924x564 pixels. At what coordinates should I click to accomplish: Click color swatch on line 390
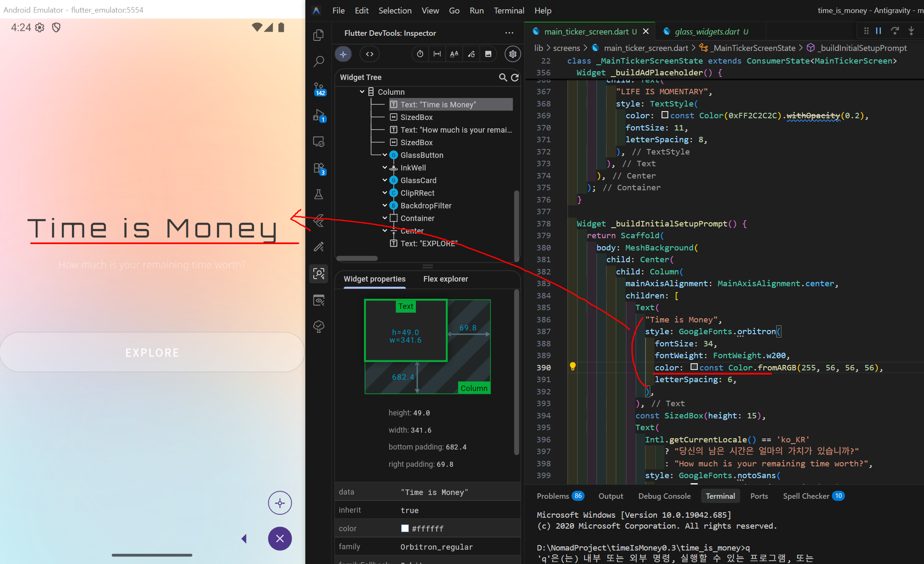694,367
